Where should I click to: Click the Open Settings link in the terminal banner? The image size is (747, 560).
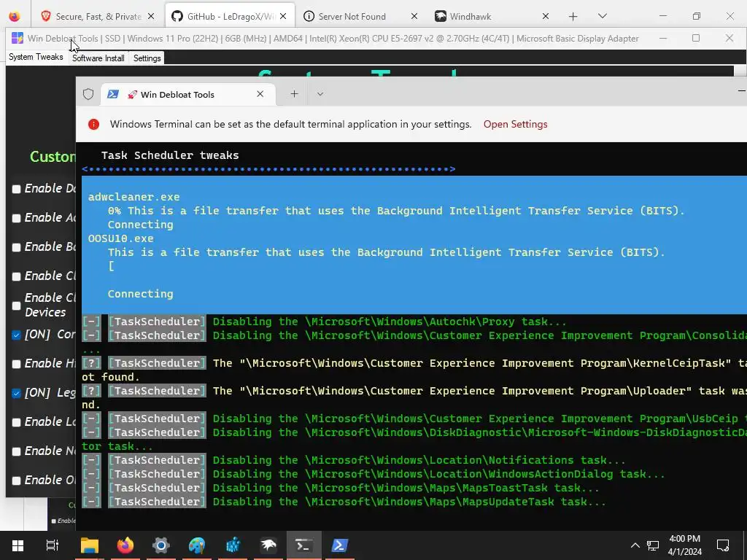(516, 124)
